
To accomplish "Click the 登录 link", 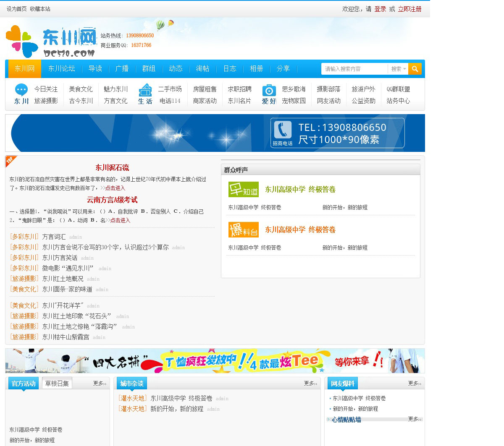I will coord(380,9).
